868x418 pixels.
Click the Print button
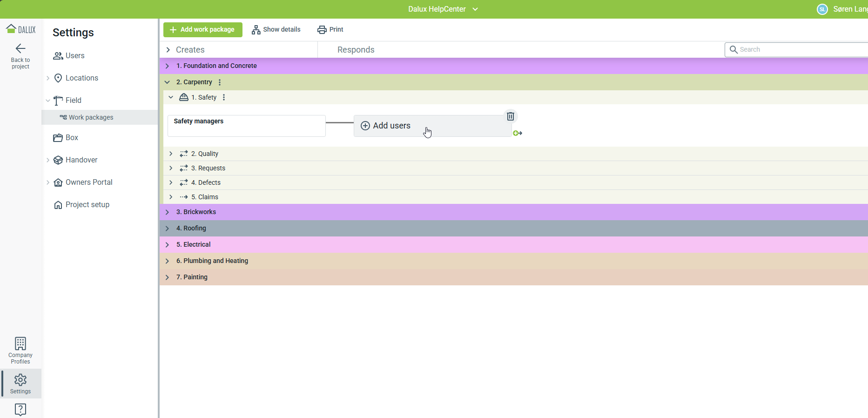(330, 30)
